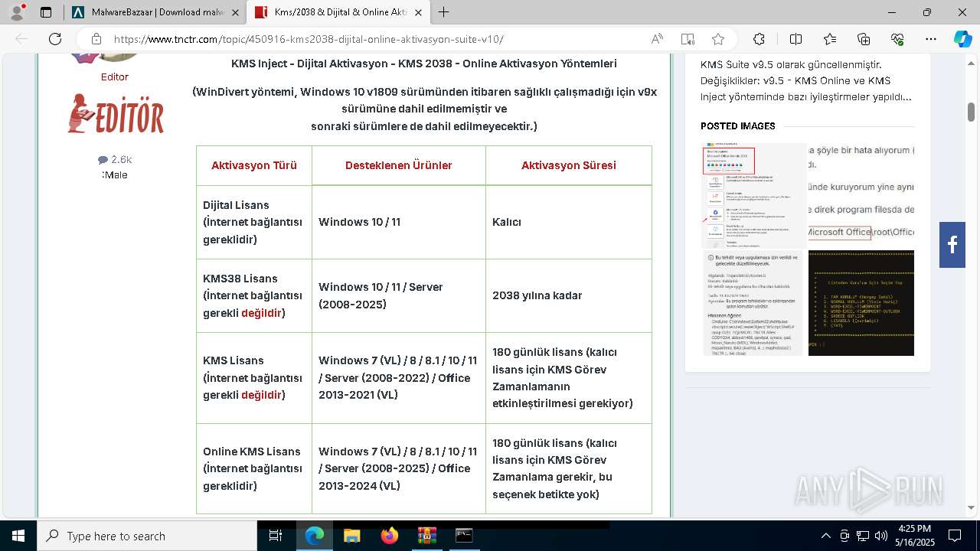The width and height of the screenshot is (980, 551).
Task: Click the Windows 10 / 11 cell
Action: [x=399, y=222]
